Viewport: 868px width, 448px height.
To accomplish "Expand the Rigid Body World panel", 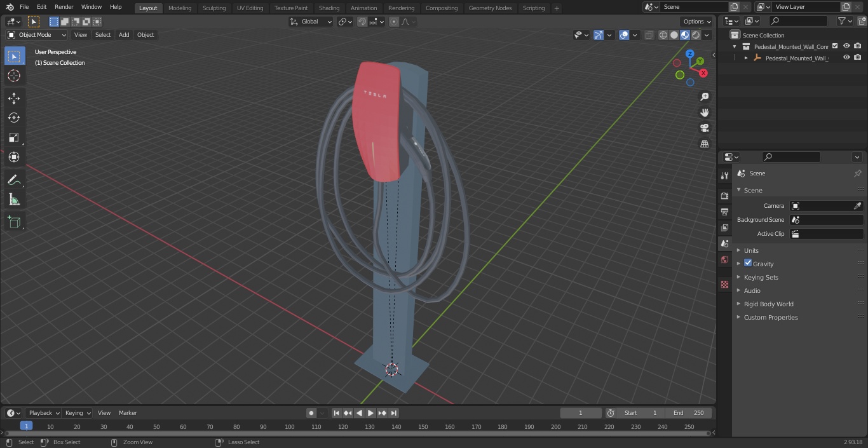I will 768,304.
